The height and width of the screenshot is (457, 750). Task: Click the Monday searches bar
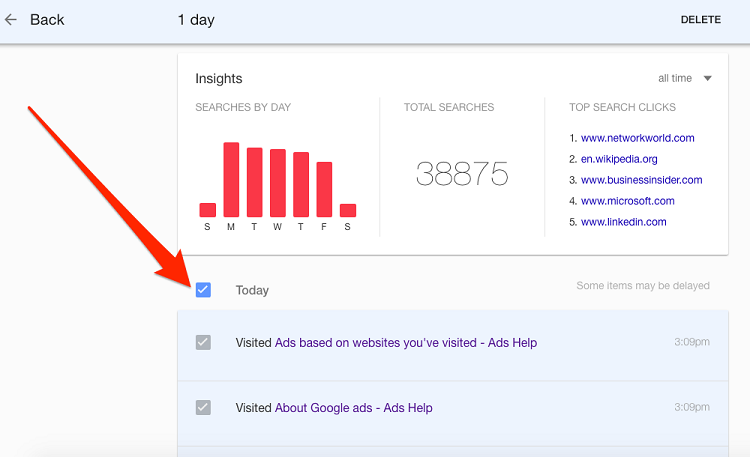tap(231, 180)
